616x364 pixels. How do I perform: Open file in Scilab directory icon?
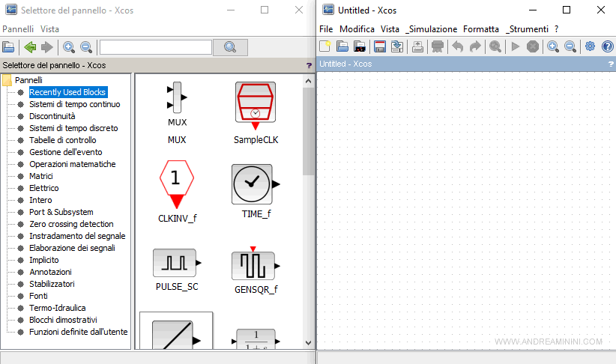(360, 46)
